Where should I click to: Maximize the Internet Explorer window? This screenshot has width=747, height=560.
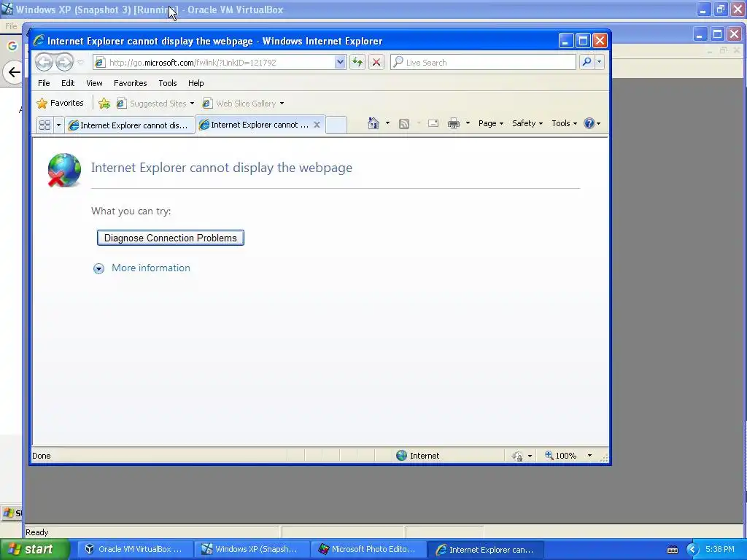click(x=583, y=41)
